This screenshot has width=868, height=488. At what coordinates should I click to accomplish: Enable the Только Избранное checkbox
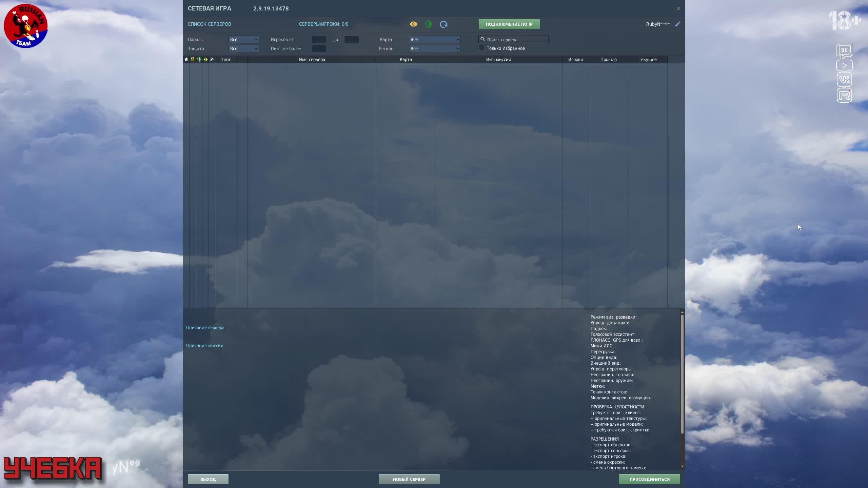pos(481,48)
